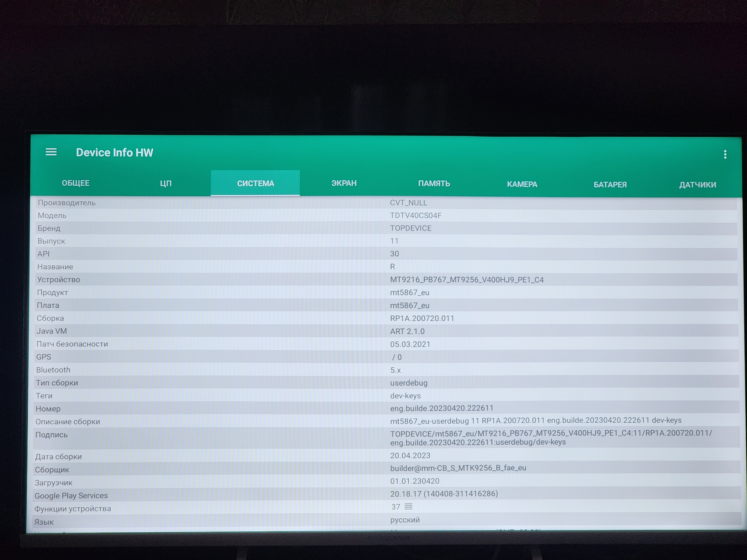Click the builder@mm-CB_S_MTK9256_B_fae_eu value
The height and width of the screenshot is (560, 747).
458,468
